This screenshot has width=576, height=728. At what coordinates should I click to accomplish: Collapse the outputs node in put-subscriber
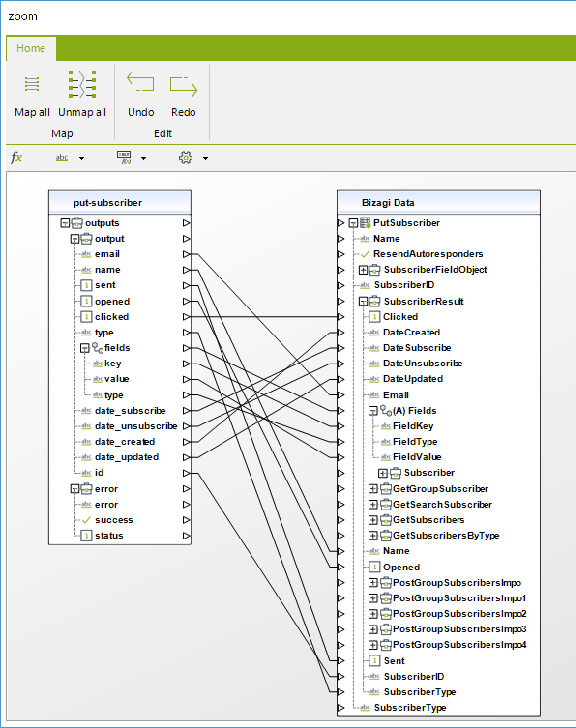click(64, 223)
